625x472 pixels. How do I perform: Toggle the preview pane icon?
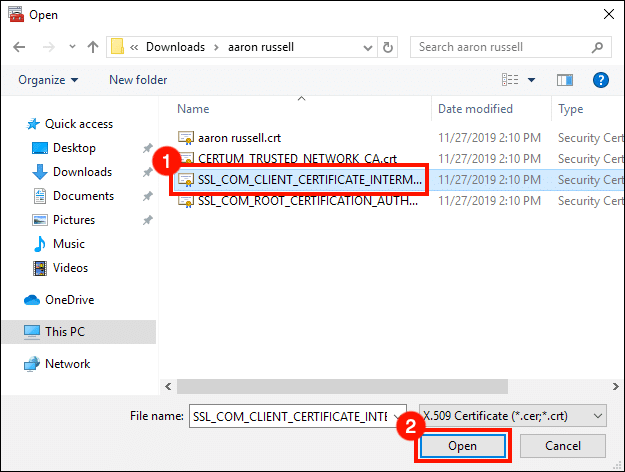click(565, 80)
